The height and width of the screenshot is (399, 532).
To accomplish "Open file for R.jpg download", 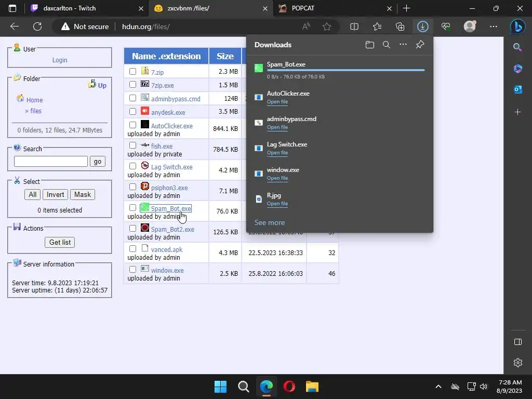I will click(x=277, y=204).
